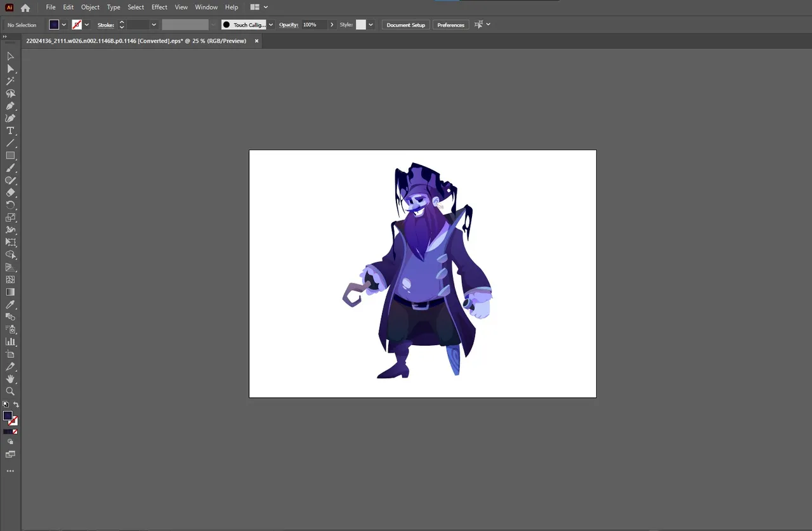
Task: Select the Artboard tool
Action: click(10, 354)
